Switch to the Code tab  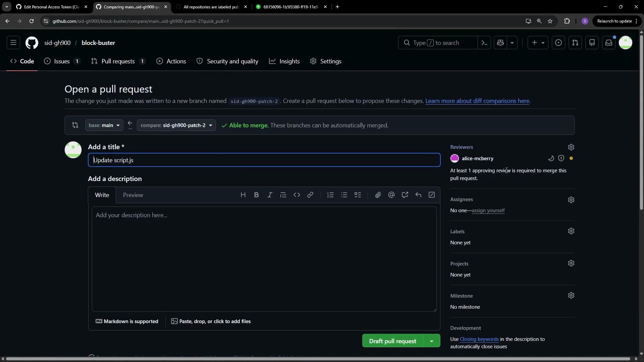[x=22, y=61]
